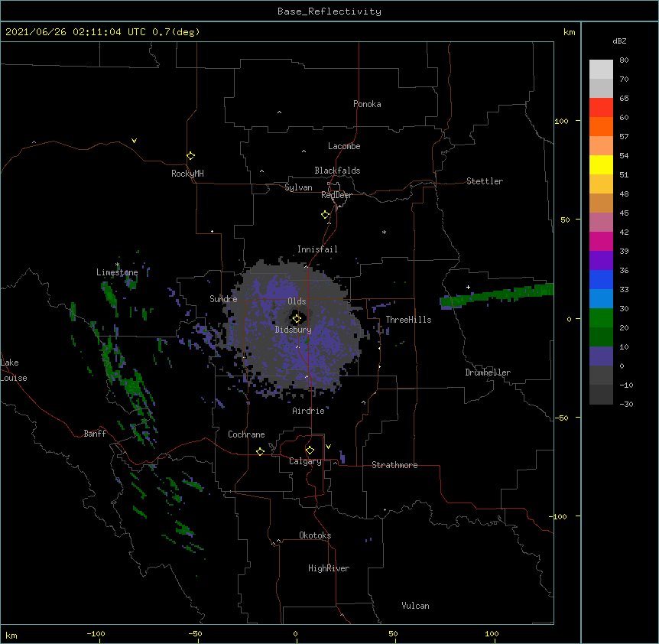Click the Innisfail label
659x644 pixels.
[317, 249]
